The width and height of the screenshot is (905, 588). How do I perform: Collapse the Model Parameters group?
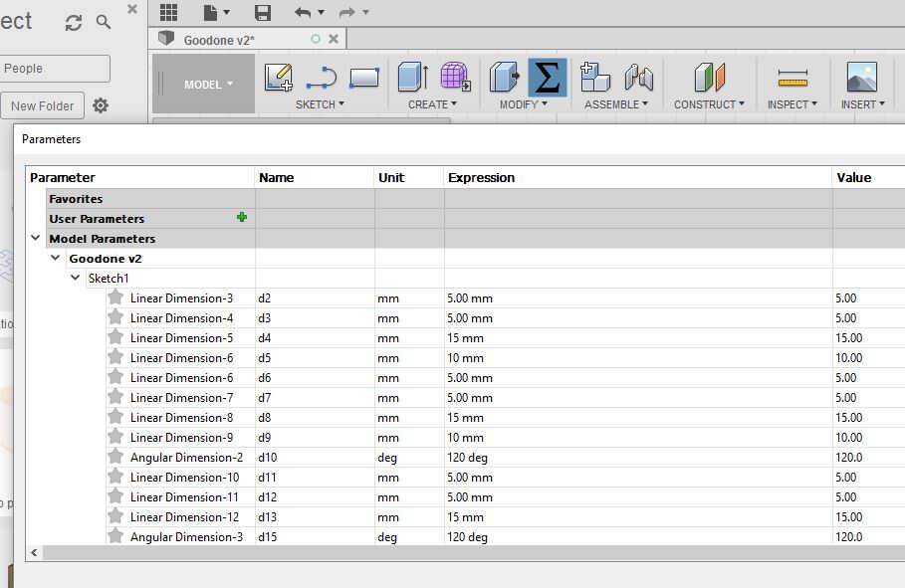pyautogui.click(x=35, y=238)
